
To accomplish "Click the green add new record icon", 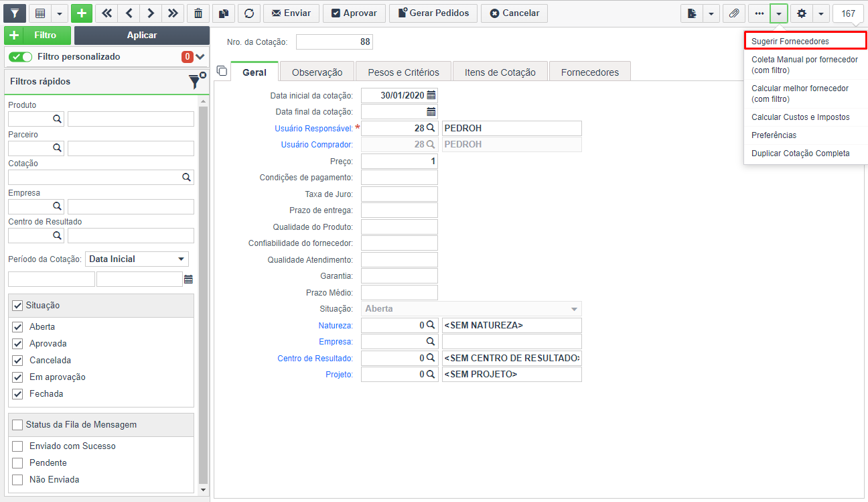I will (x=82, y=13).
